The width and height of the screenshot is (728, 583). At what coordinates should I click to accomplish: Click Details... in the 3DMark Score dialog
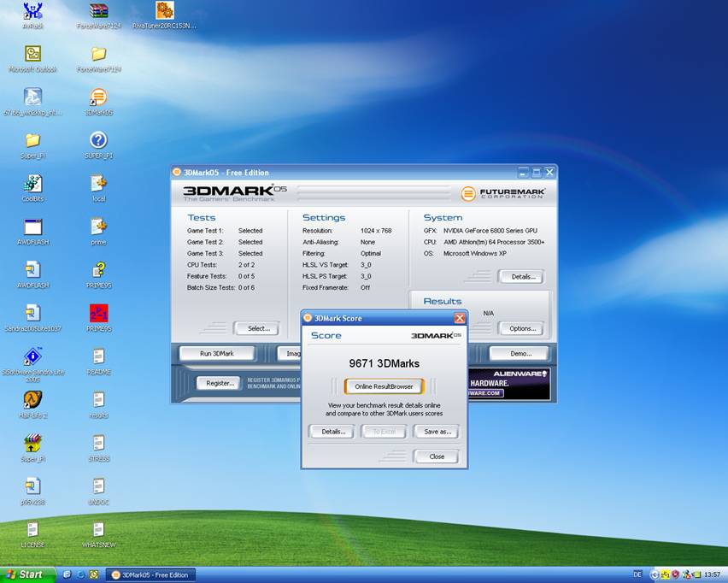tap(333, 432)
